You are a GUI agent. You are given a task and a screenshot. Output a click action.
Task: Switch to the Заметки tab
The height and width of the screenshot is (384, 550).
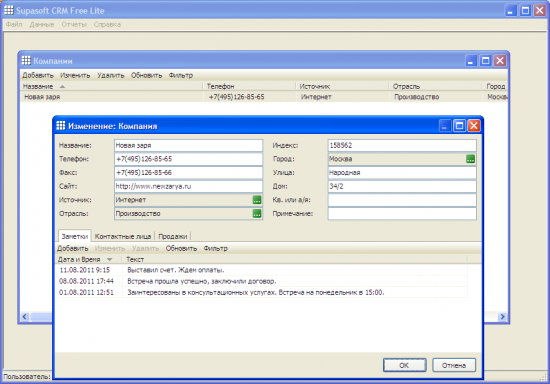(75, 236)
